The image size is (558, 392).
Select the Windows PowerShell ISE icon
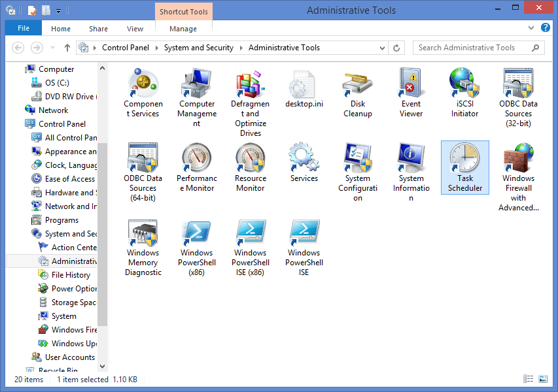click(304, 248)
